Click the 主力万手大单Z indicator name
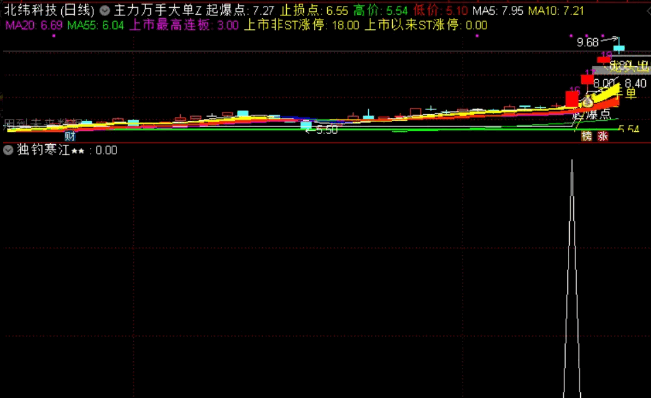651x398 pixels. point(157,10)
